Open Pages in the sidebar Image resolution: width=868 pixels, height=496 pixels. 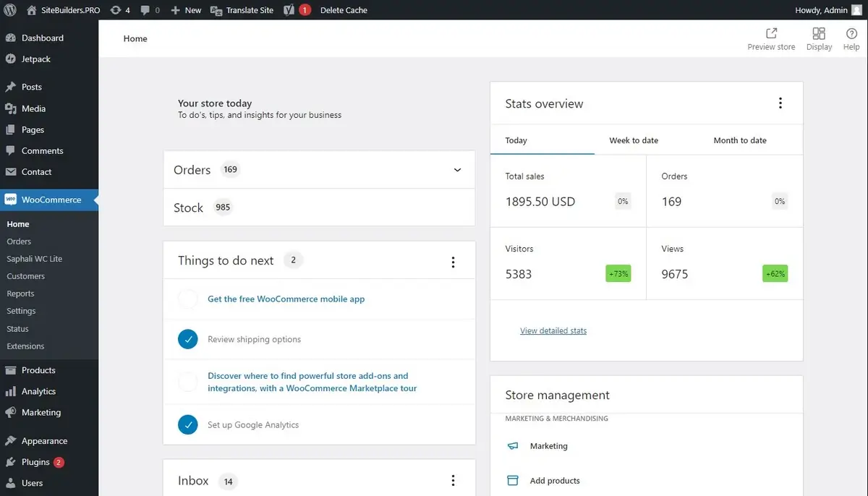(49, 129)
